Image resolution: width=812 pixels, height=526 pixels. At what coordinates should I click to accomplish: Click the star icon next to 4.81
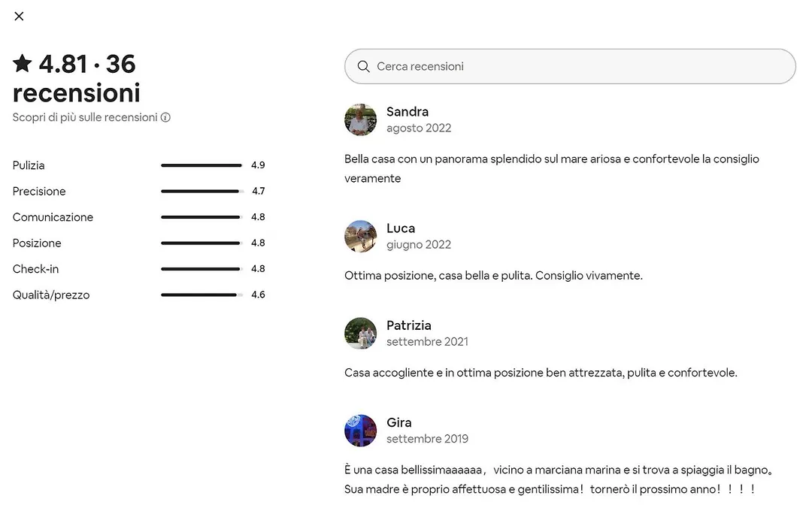coord(23,63)
